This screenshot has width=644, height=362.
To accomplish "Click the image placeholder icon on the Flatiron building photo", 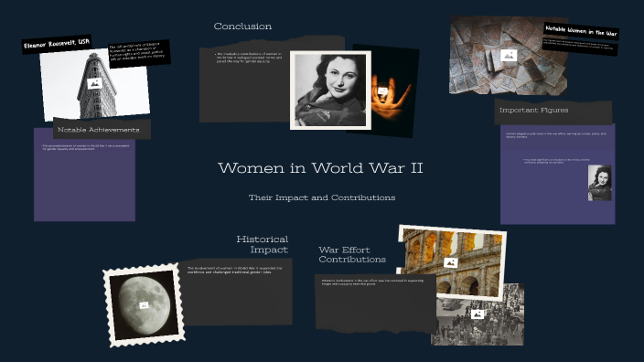I will 94,83.
